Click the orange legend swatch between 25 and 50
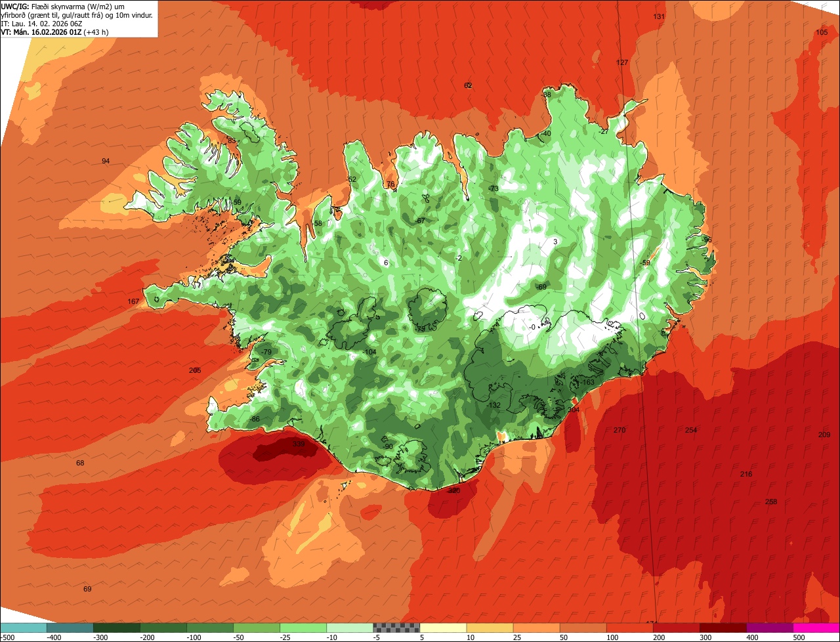Screen dimensions: 840x642 [x=536, y=628]
